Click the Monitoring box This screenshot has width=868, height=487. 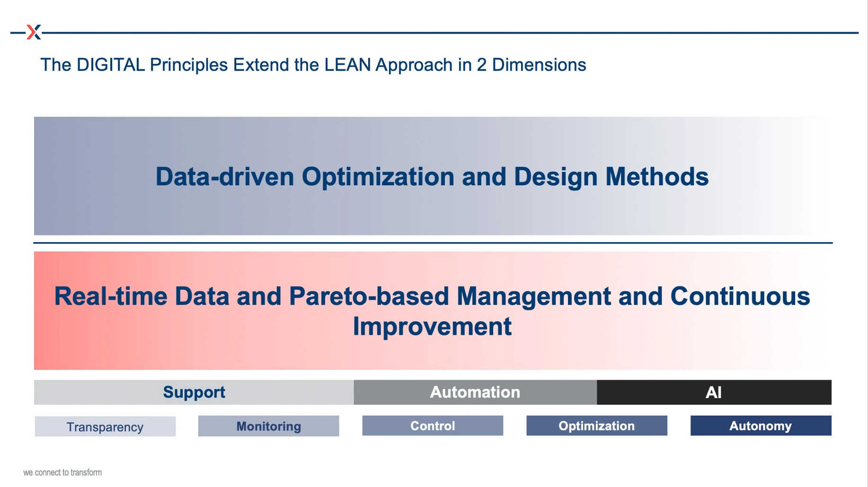(268, 426)
